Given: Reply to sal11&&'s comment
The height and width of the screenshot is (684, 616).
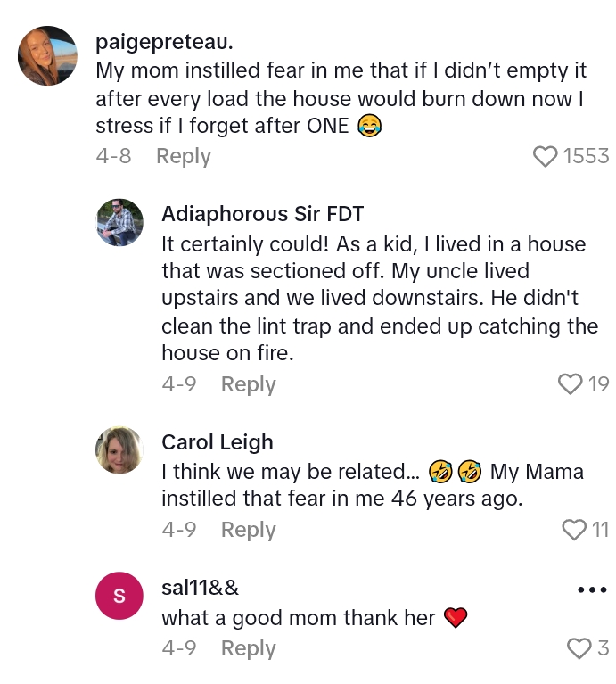Looking at the screenshot, I should tap(248, 648).
